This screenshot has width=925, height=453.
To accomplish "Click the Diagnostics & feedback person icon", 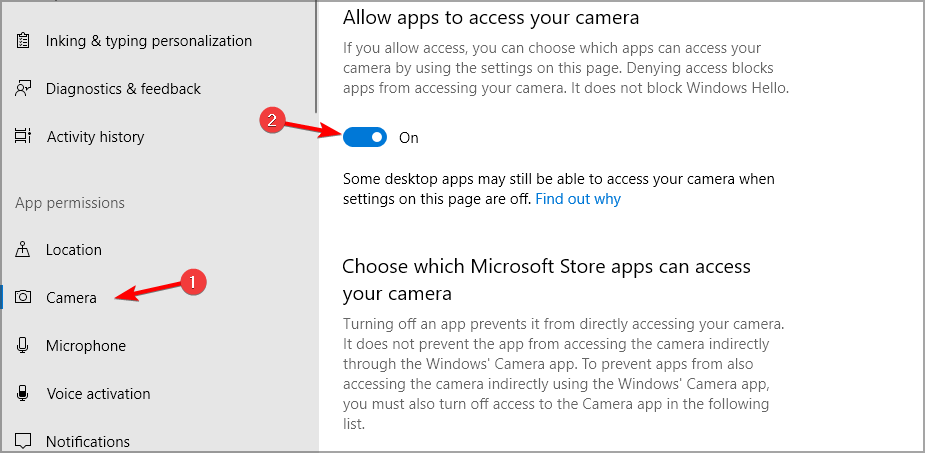I will pyautogui.click(x=22, y=88).
